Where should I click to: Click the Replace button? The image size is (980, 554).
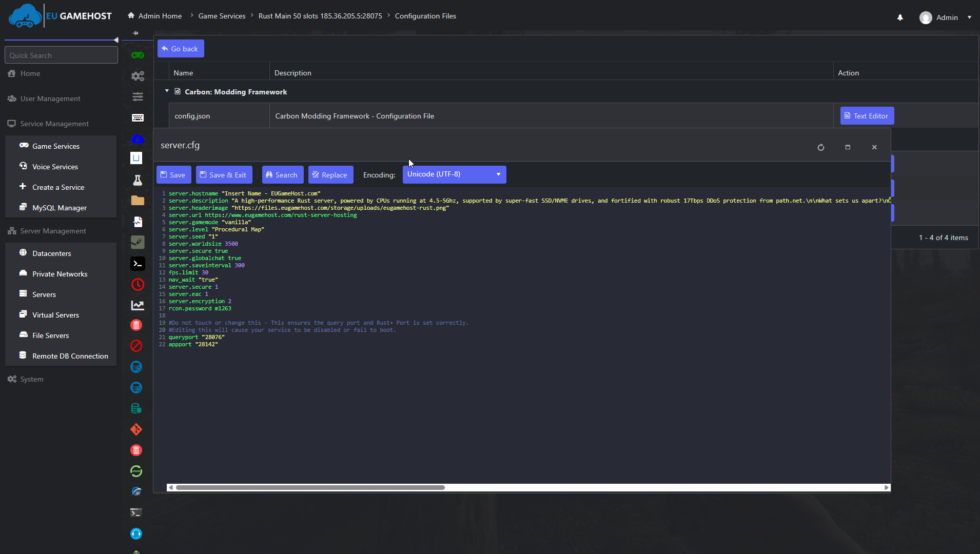pos(330,175)
